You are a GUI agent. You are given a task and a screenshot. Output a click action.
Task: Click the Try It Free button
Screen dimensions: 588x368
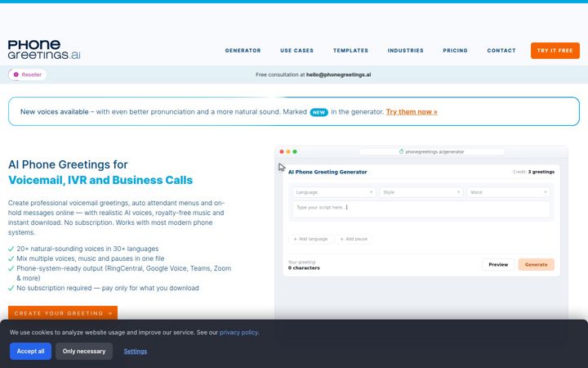click(x=555, y=51)
